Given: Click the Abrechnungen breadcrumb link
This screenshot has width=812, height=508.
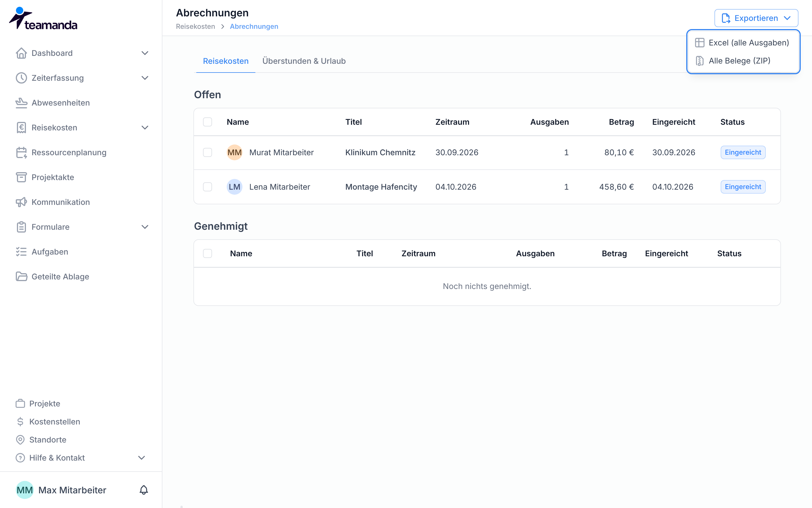Looking at the screenshot, I should [254, 27].
